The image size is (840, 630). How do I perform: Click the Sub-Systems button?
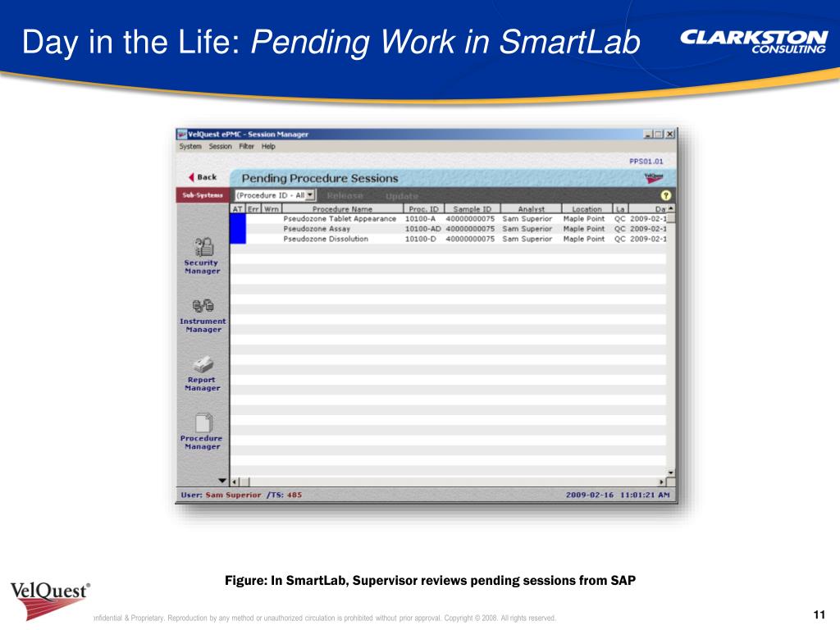(203, 195)
